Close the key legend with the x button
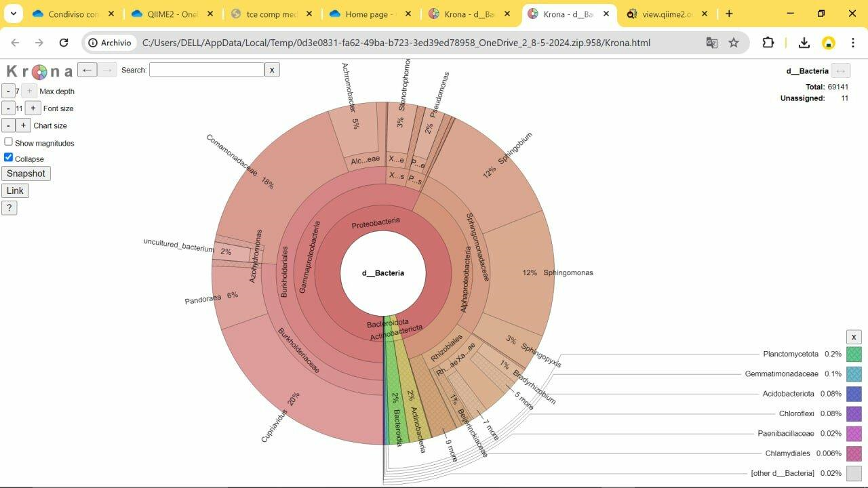This screenshot has height=488, width=868. (x=854, y=337)
